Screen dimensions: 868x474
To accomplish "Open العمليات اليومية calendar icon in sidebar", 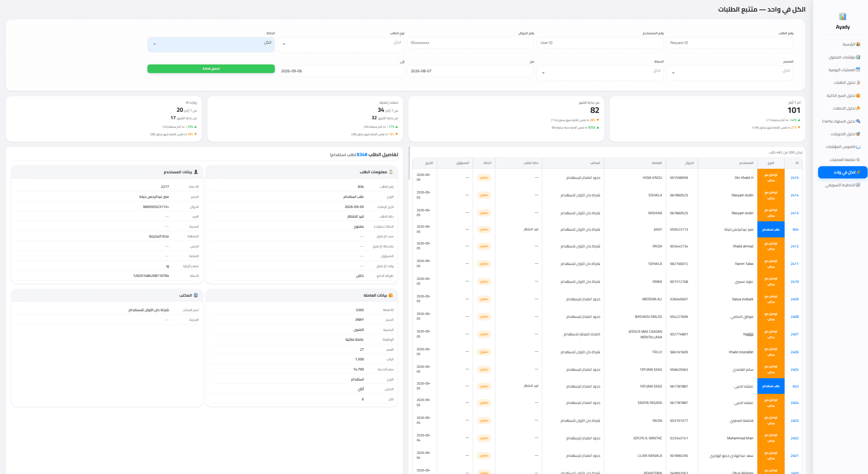I will (858, 70).
